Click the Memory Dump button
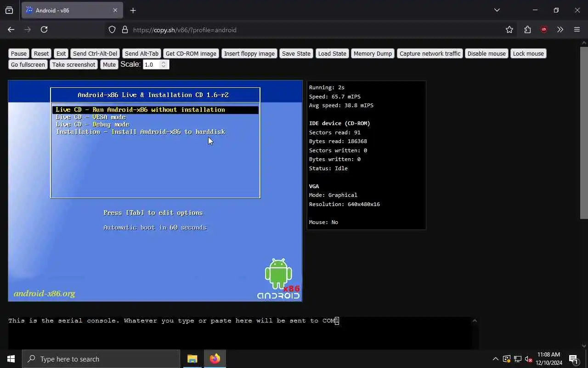The width and height of the screenshot is (588, 368). (x=373, y=53)
